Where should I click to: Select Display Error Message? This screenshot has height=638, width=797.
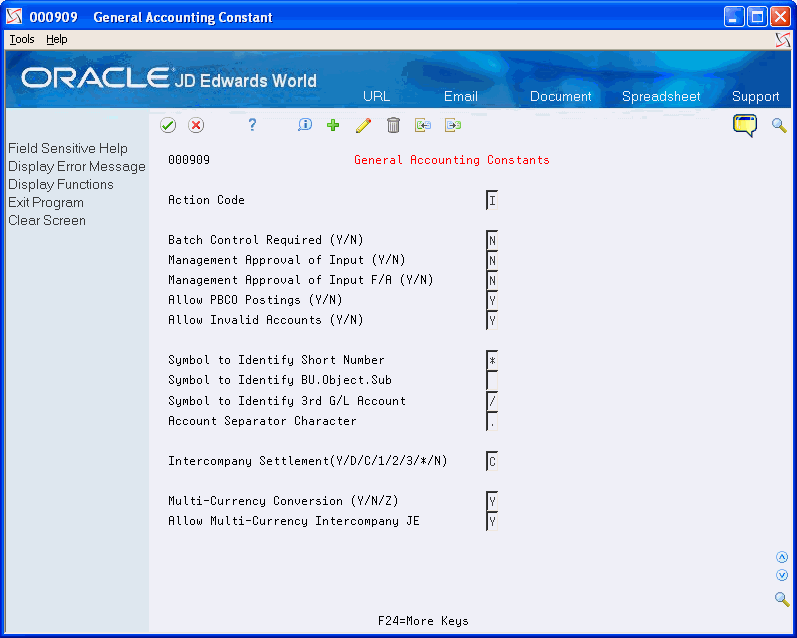(x=77, y=166)
